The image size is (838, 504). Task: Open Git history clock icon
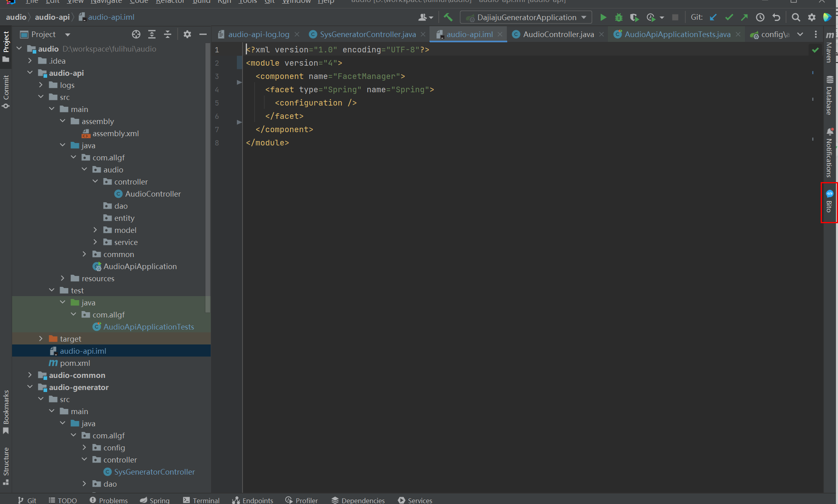[x=760, y=17]
